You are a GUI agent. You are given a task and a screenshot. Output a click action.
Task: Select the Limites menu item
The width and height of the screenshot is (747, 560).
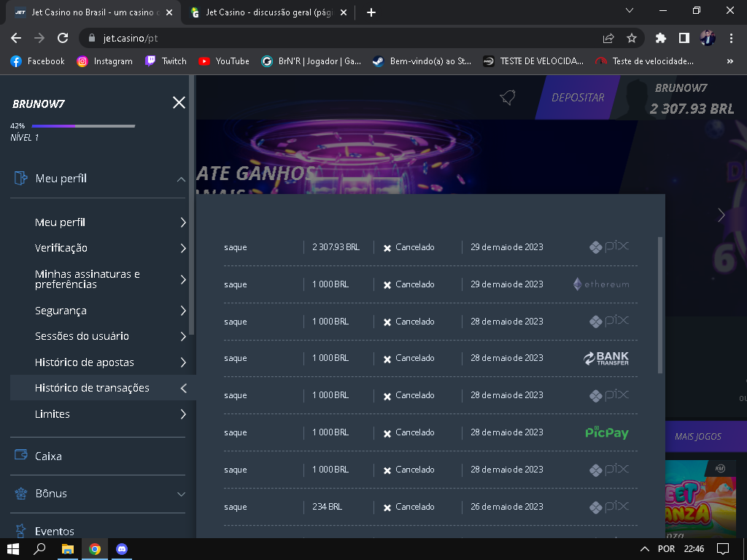coord(53,414)
